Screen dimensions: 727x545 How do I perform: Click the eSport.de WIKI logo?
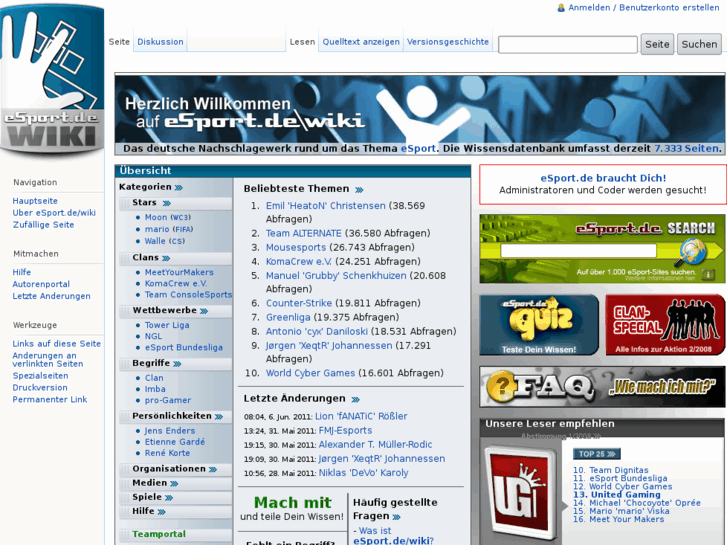52,81
